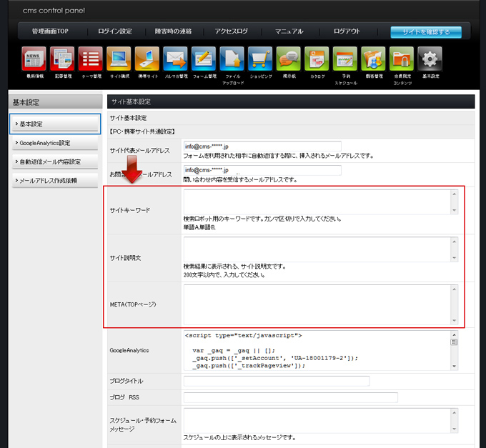
Task: Open 自動送信メール内容設定 in the sidebar
Action: (x=55, y=161)
